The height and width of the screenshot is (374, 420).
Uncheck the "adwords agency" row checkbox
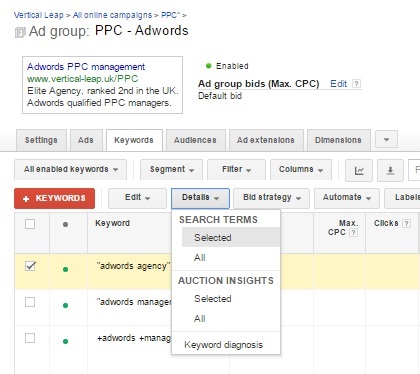(x=30, y=266)
